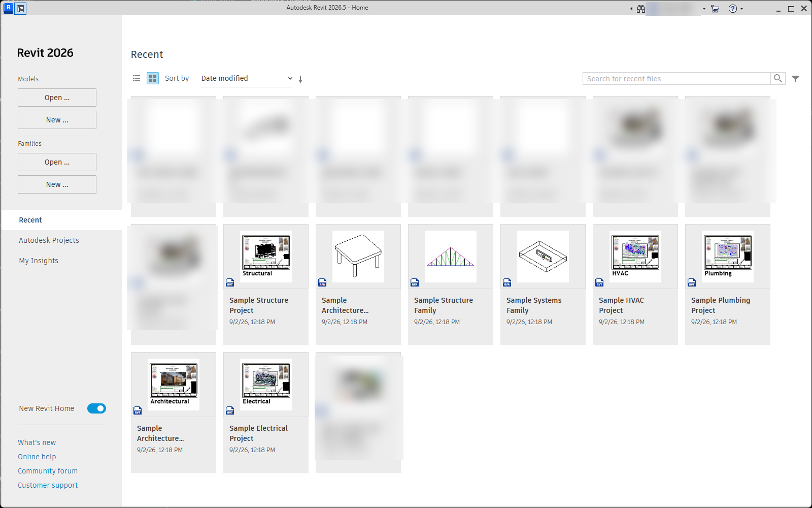Select the Recent tab in sidebar
Viewport: 812px width, 508px height.
click(x=62, y=220)
